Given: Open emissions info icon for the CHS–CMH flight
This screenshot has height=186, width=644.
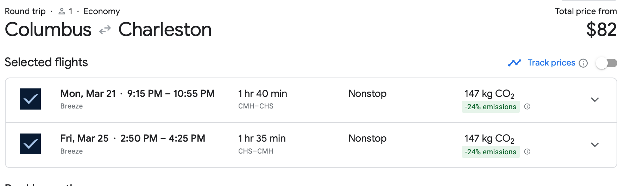Looking at the screenshot, I should [x=527, y=152].
